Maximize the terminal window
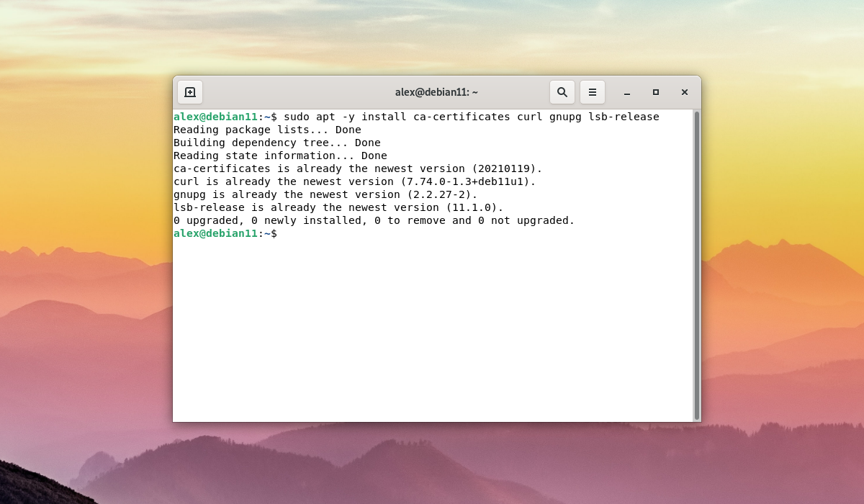Screen dimensions: 864x504 [x=656, y=92]
